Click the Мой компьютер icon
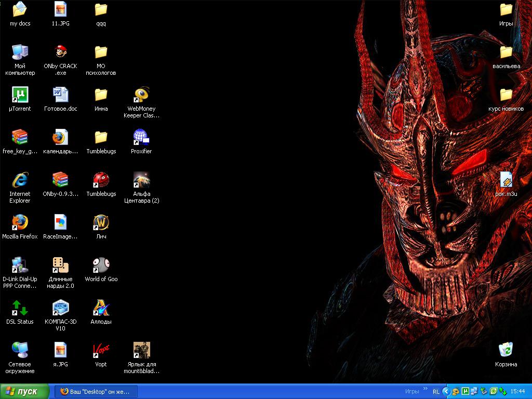 20,52
